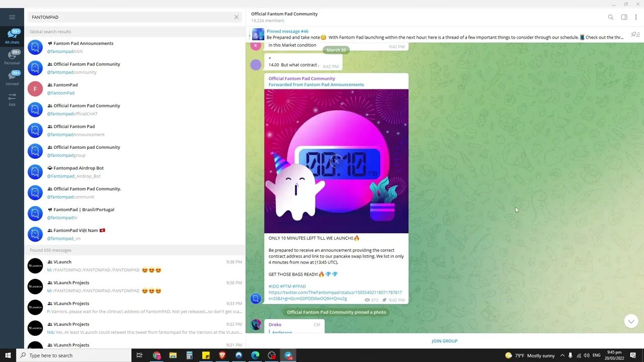The width and height of the screenshot is (644, 362).
Task: Toggle the right info side panel
Action: point(624,17)
